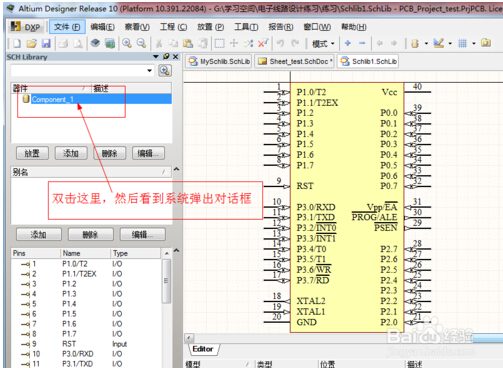Click the blue minus remove-part icon
This screenshot has height=368, width=503.
362,43
